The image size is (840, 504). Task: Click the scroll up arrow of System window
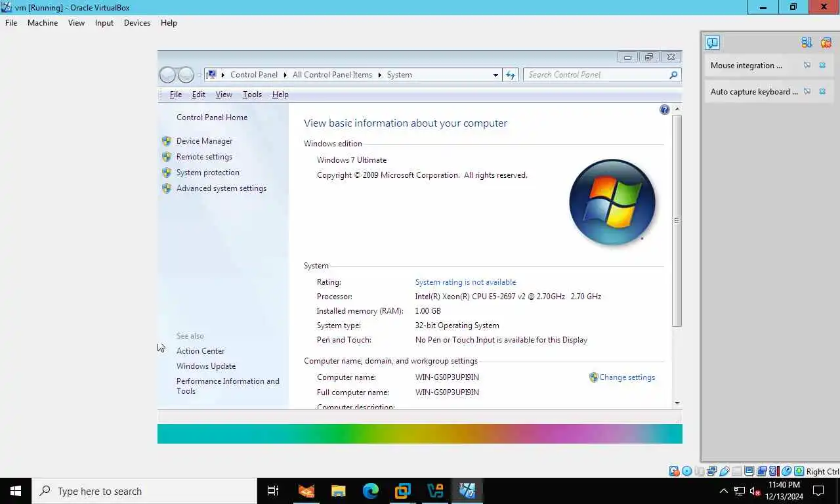click(x=677, y=109)
